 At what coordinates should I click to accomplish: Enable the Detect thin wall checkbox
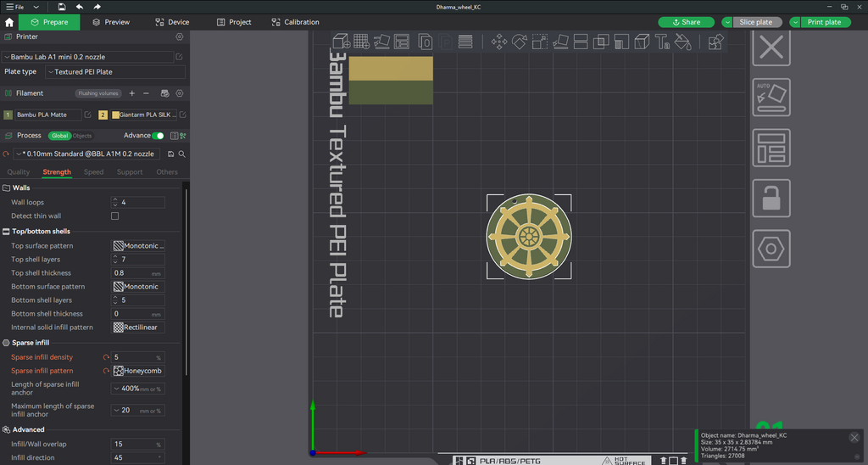[114, 216]
